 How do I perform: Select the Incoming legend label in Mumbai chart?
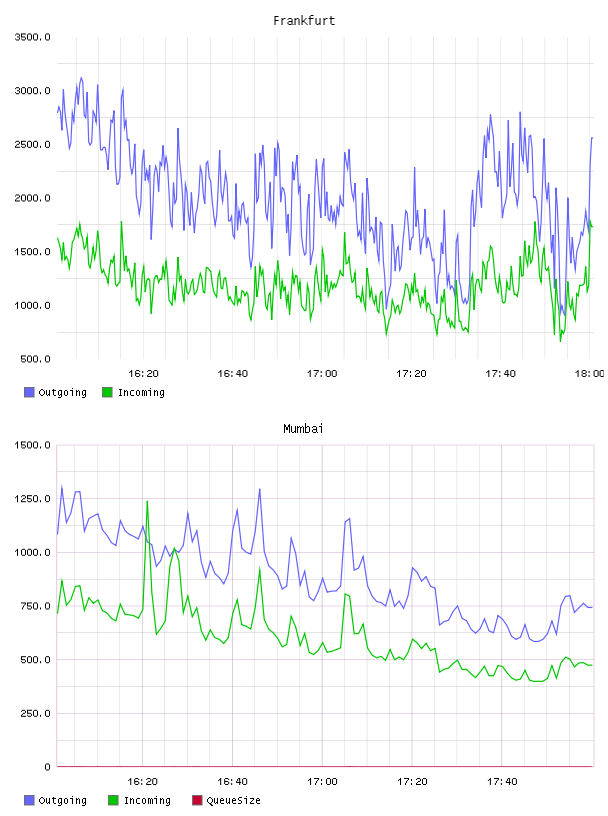tap(147, 801)
